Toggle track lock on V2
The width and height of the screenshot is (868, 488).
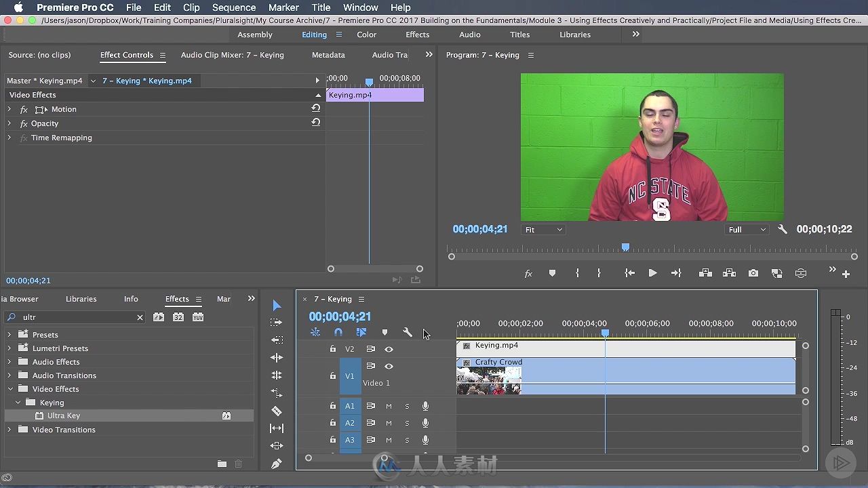[x=332, y=349]
